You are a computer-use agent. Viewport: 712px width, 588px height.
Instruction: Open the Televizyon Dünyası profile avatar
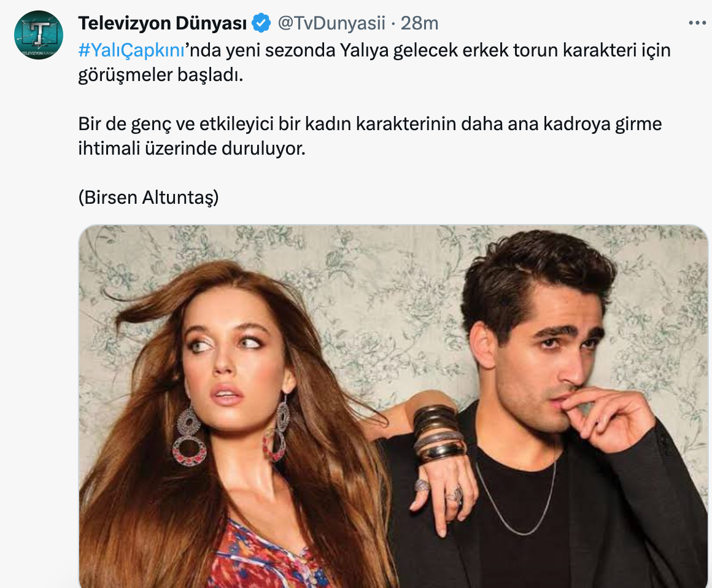tap(39, 35)
